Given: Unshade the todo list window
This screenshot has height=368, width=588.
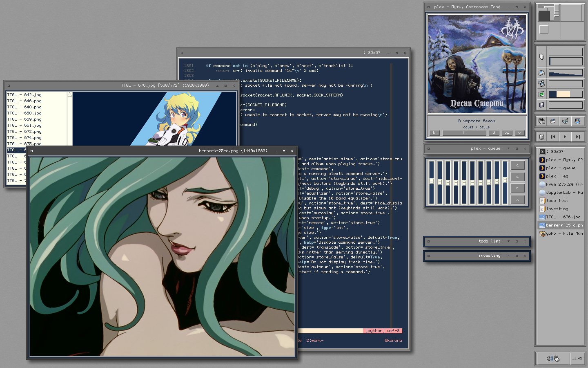Looking at the screenshot, I should click(x=508, y=241).
